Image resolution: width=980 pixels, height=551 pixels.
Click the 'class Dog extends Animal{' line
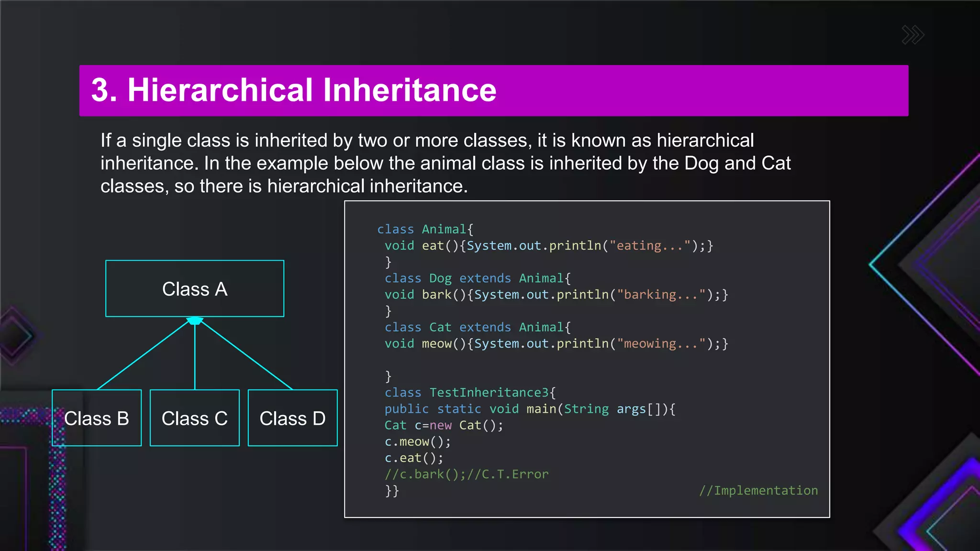pos(477,278)
